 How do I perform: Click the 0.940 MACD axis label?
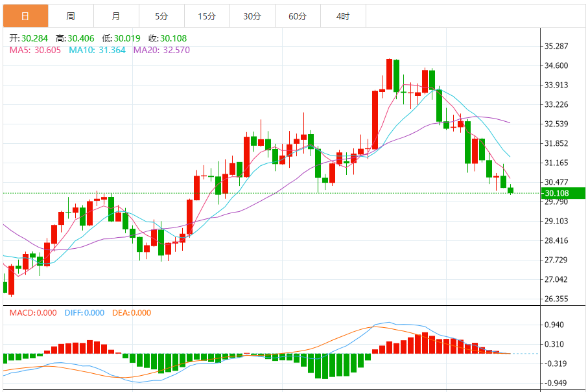pos(554,325)
